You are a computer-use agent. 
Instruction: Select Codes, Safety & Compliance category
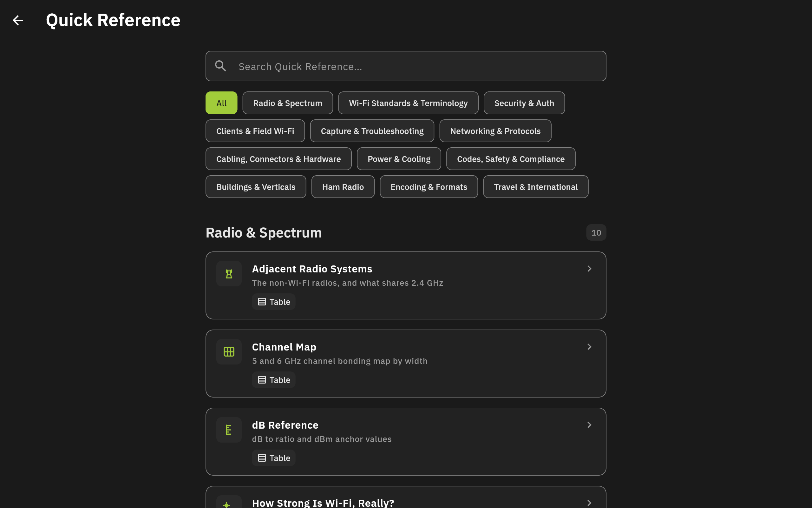coord(511,159)
